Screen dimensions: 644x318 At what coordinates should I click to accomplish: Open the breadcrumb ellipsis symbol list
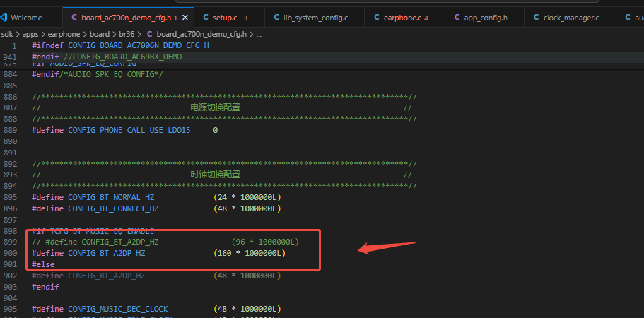259,35
